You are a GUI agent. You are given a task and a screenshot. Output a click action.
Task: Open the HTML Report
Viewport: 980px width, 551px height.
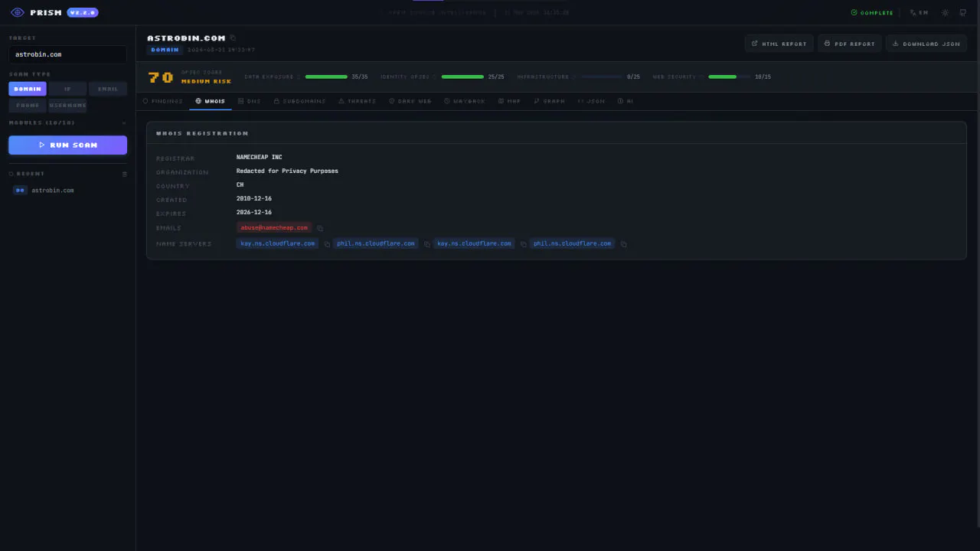779,44
